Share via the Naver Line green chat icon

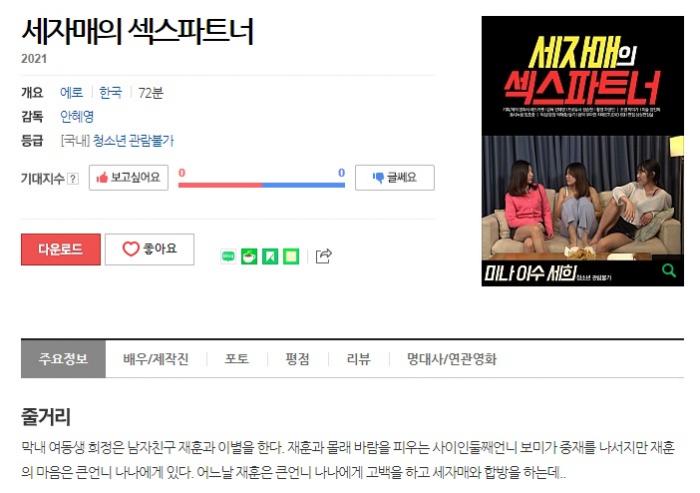point(228,256)
